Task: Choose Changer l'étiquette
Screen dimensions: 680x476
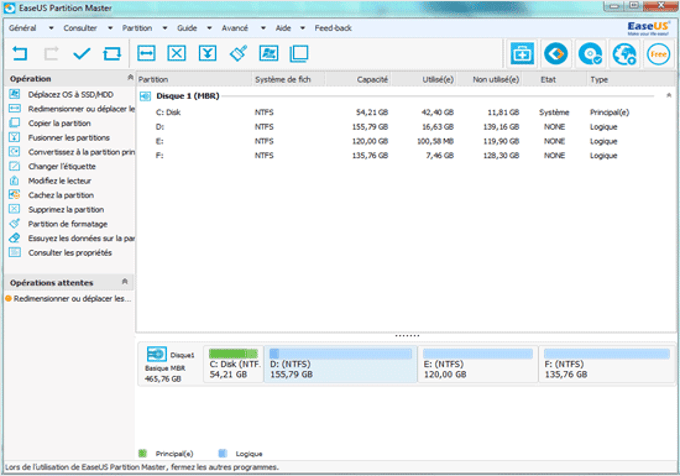Action: point(62,166)
